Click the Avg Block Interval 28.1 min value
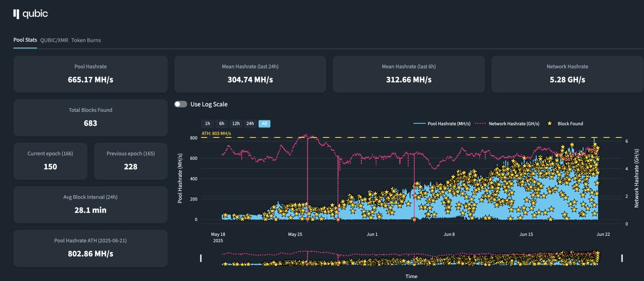644x281 pixels. coord(90,210)
